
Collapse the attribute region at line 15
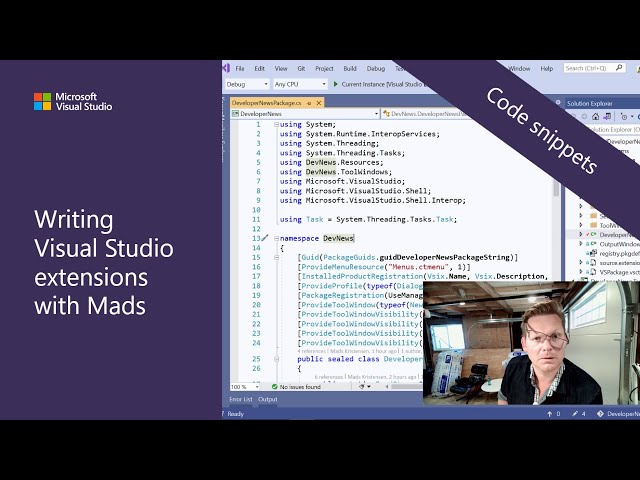276,258
